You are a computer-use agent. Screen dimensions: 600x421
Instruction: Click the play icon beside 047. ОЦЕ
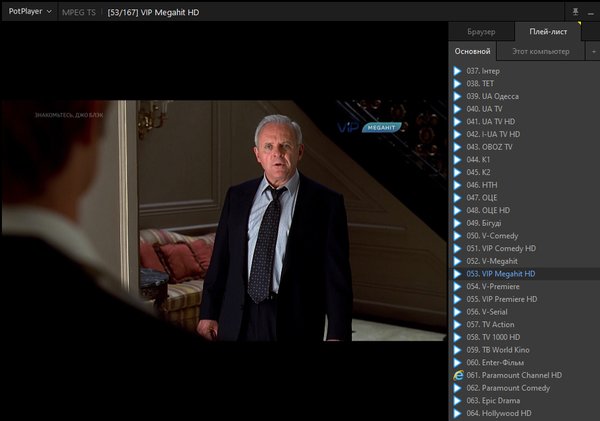pyautogui.click(x=457, y=197)
